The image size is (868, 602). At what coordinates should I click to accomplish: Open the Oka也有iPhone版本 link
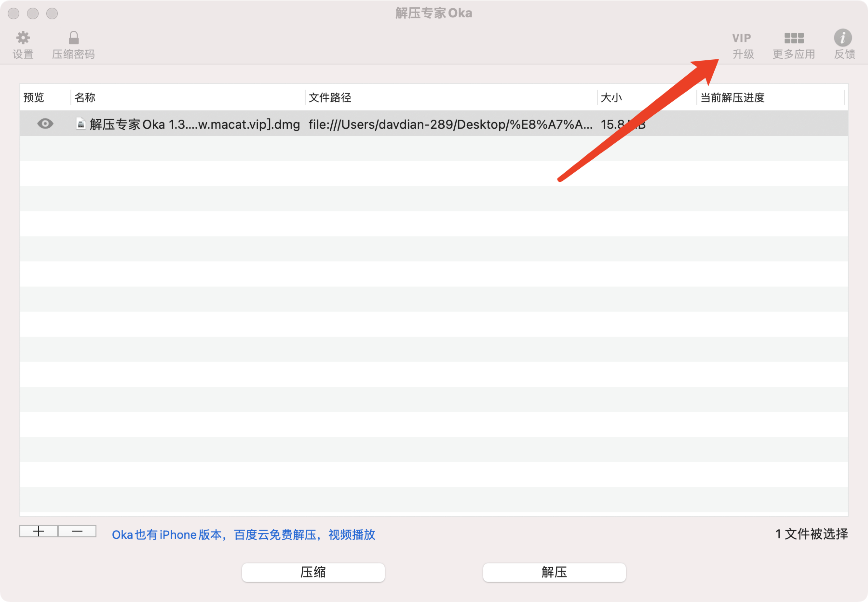[244, 534]
